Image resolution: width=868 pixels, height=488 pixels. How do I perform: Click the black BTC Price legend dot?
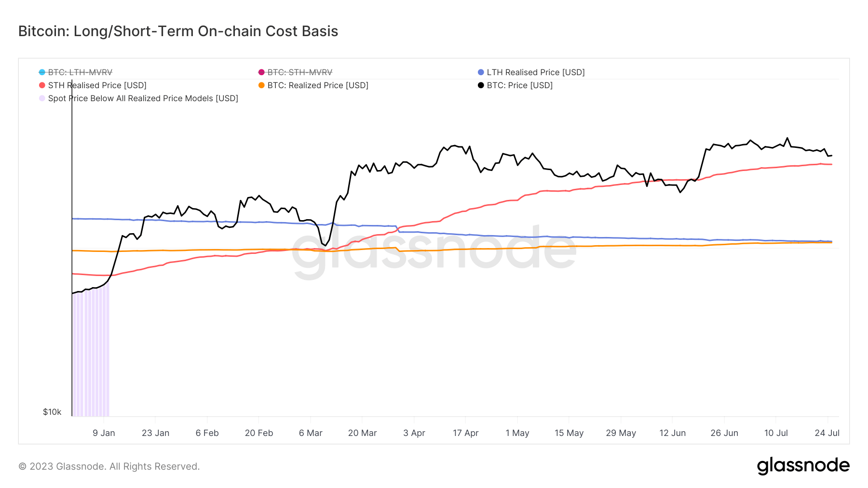(x=481, y=85)
